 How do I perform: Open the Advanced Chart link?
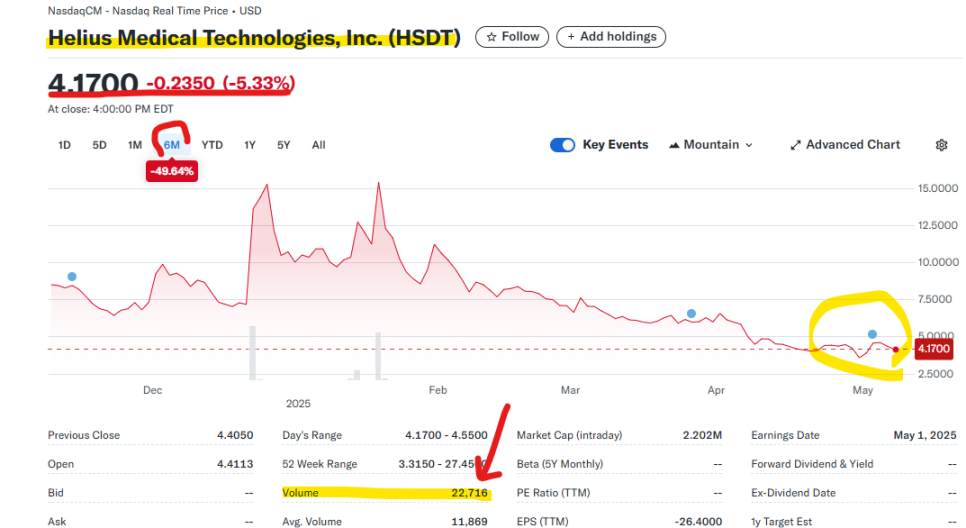tap(845, 145)
